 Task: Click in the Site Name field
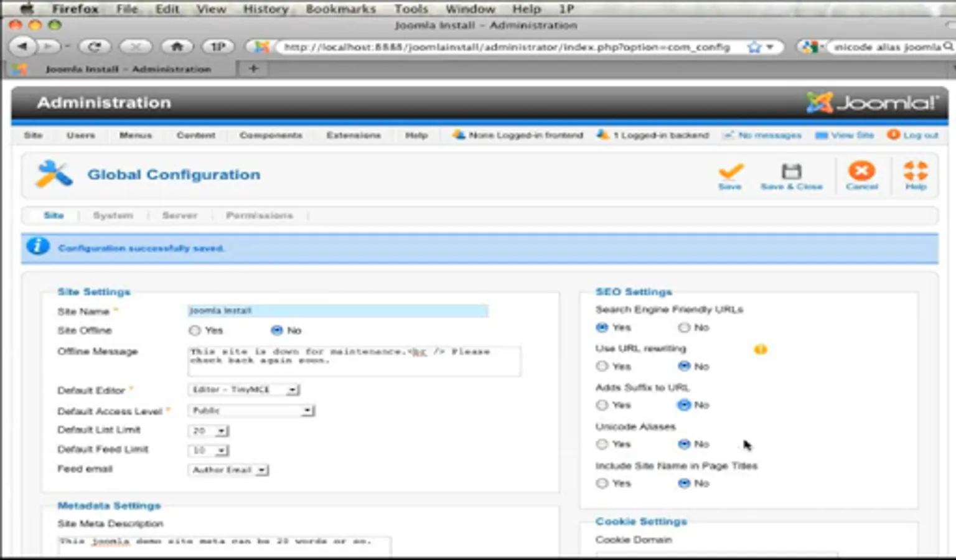click(338, 310)
